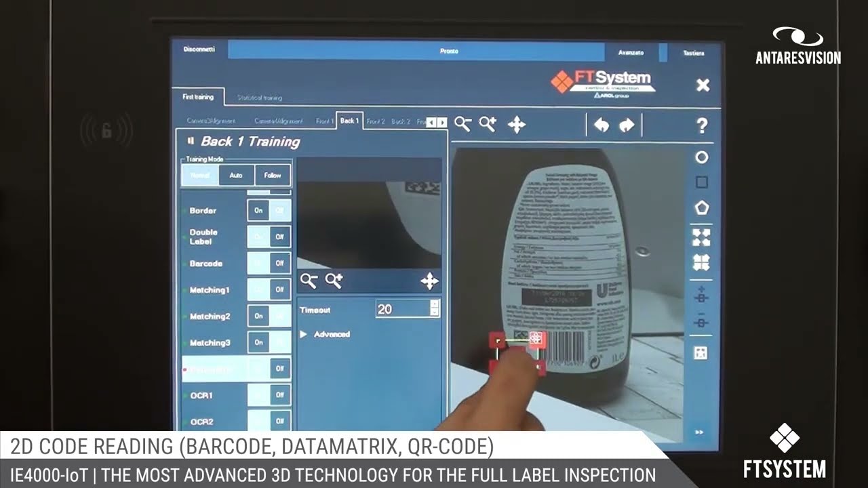Select Normal training mode
868x488 pixels.
[200, 175]
